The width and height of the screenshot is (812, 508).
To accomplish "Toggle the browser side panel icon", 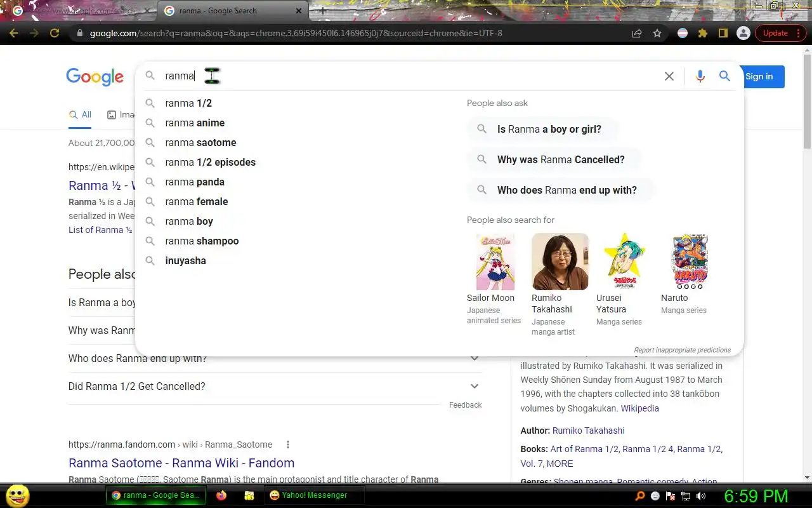I will (723, 33).
